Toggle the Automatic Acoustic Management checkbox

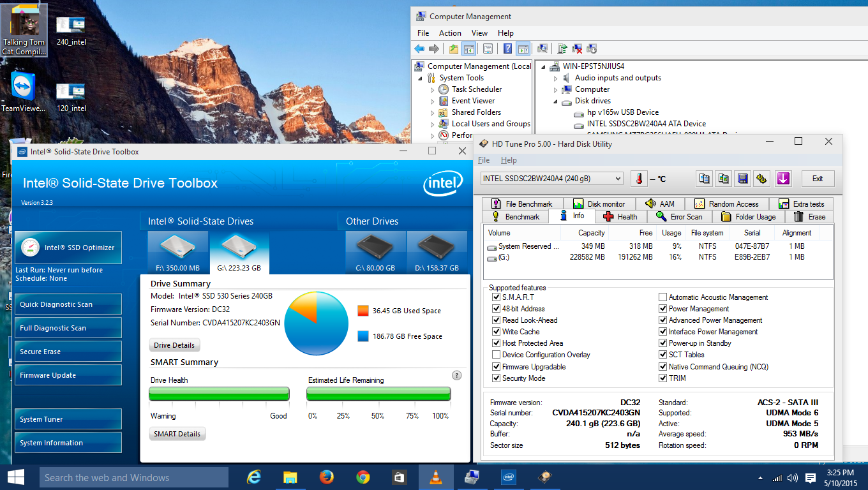(663, 297)
